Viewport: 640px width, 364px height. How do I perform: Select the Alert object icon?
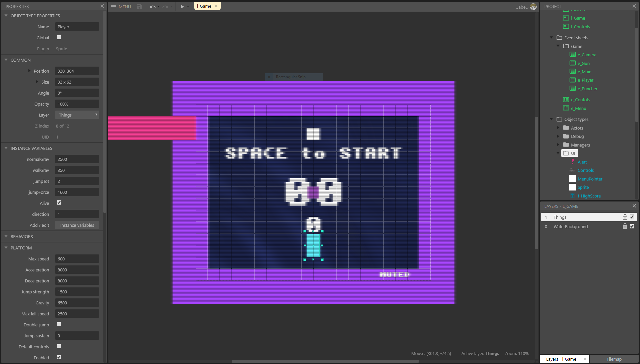573,162
